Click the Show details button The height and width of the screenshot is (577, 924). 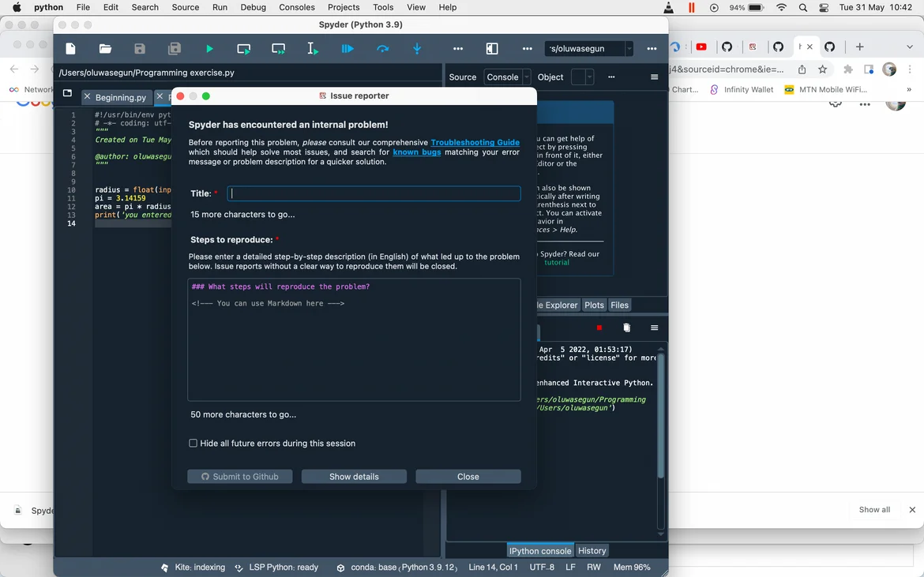point(354,477)
